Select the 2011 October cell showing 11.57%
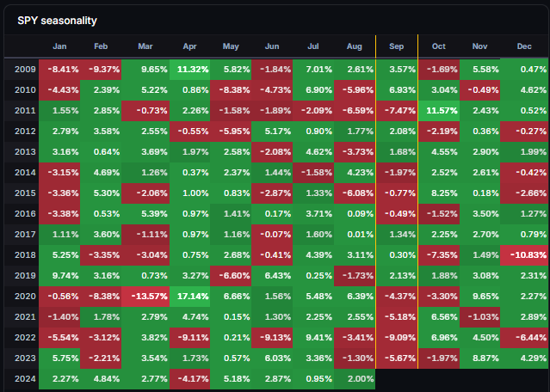550x392 pixels. click(439, 111)
